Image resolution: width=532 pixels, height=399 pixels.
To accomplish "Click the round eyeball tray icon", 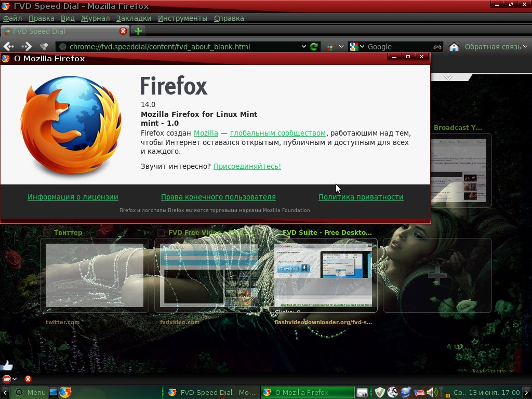I will point(393,393).
